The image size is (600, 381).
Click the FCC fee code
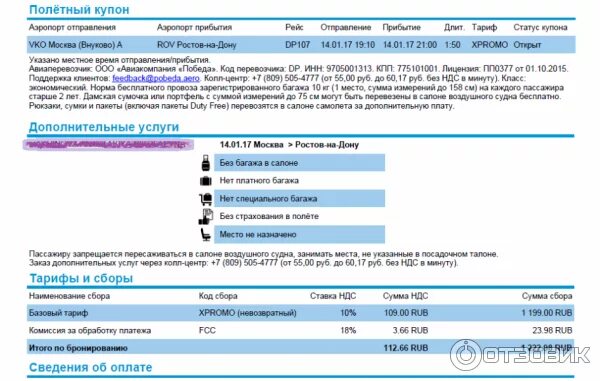coord(207,331)
